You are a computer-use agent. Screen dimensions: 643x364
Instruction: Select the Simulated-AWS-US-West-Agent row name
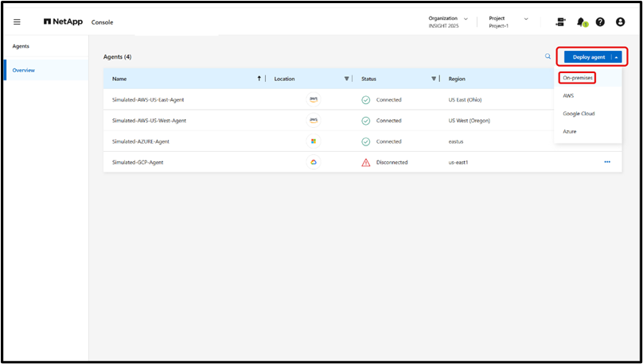[149, 120]
